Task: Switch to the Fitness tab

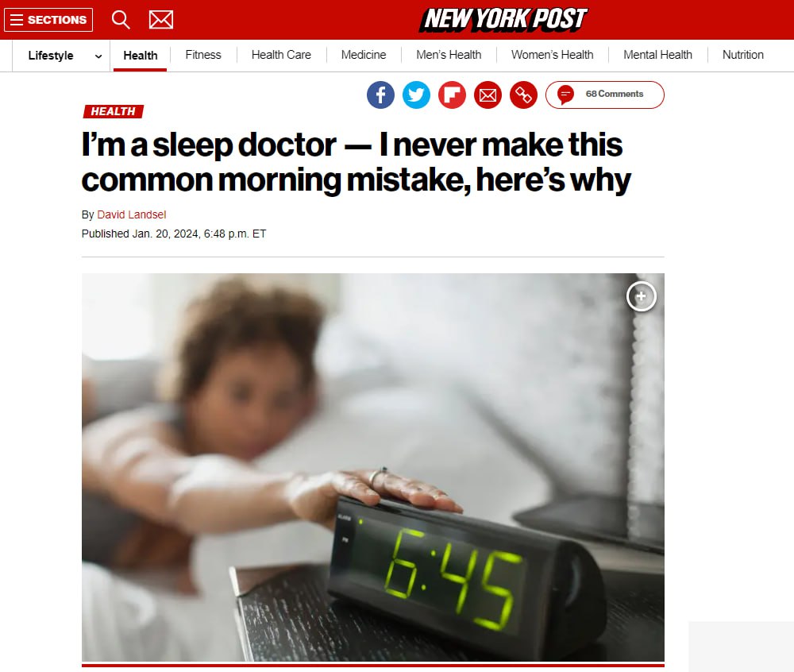Action: 203,55
